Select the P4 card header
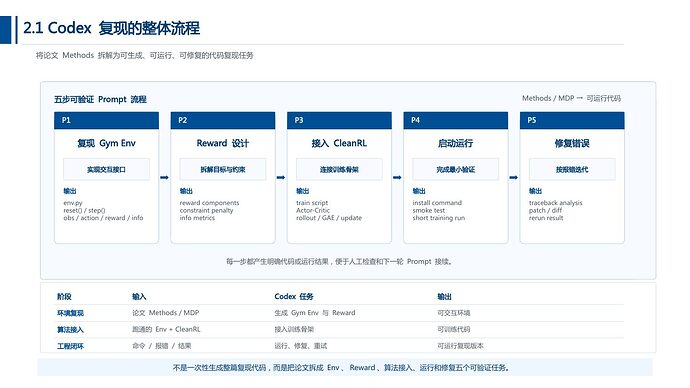The height and width of the screenshot is (388, 690). (455, 120)
